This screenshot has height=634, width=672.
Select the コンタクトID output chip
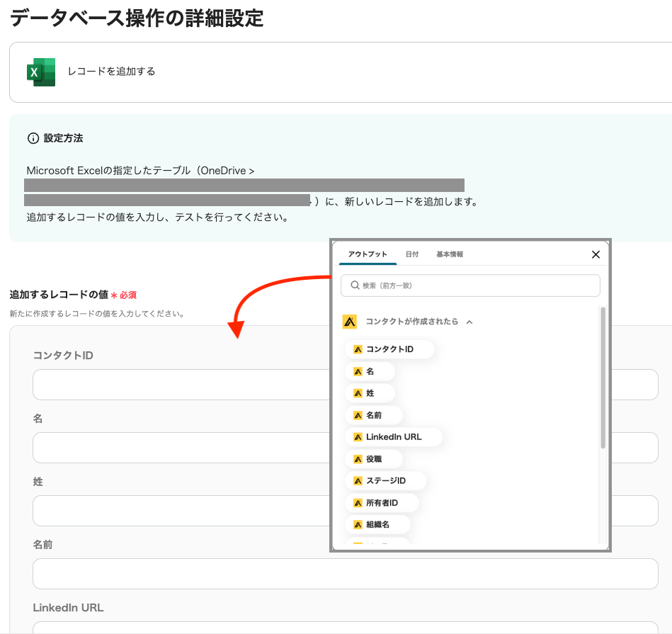tap(389, 349)
